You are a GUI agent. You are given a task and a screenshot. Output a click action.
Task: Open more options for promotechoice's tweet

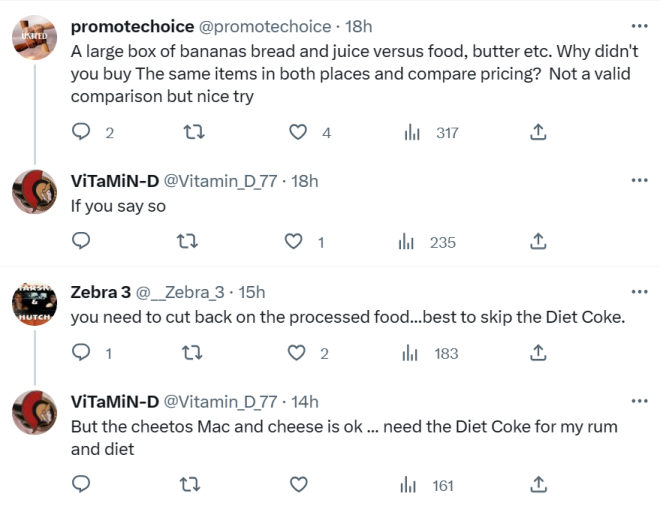click(640, 26)
